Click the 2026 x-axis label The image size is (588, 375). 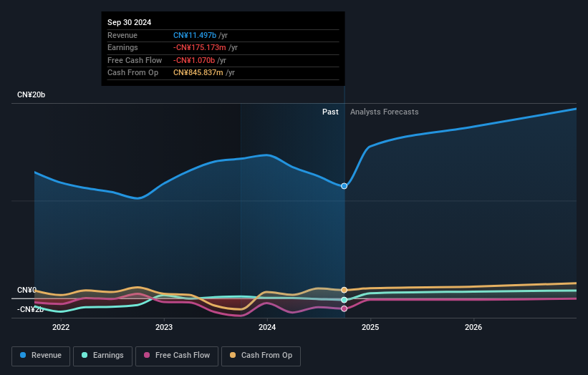click(x=473, y=328)
